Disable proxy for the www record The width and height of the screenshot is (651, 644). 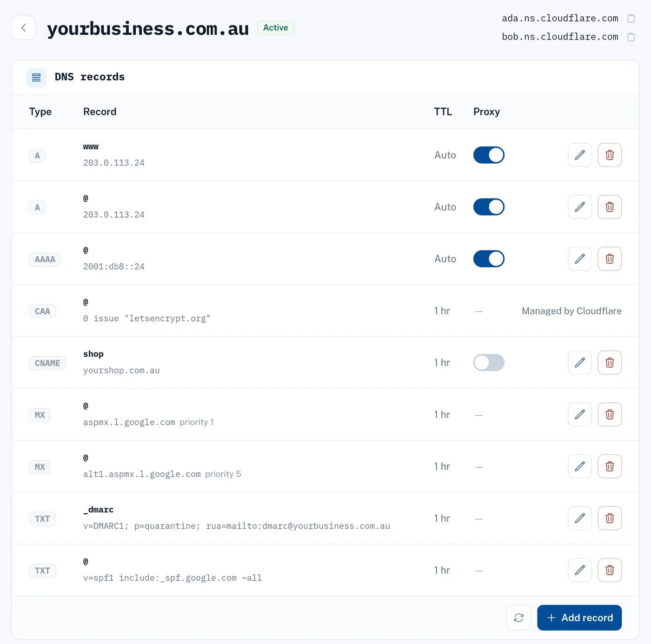click(489, 155)
